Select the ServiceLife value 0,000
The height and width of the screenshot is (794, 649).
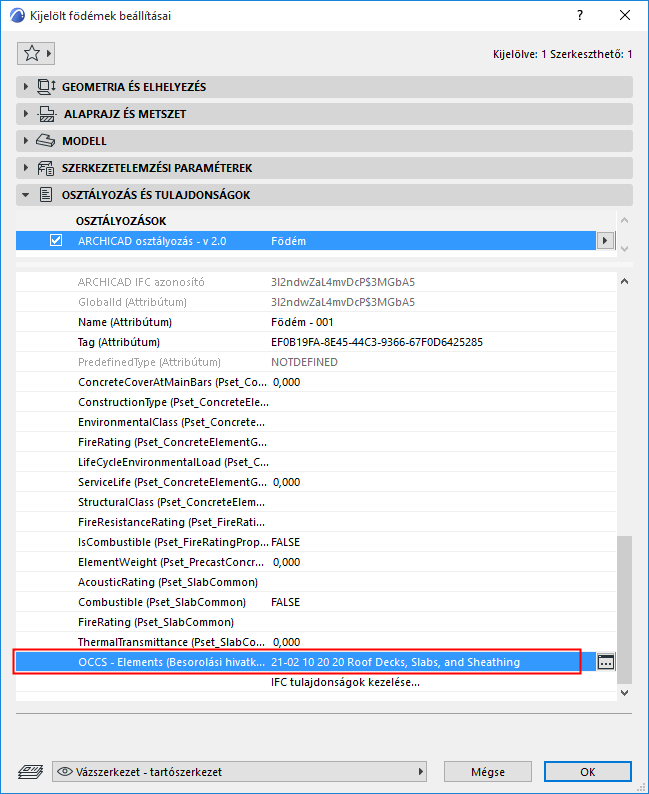click(x=287, y=482)
